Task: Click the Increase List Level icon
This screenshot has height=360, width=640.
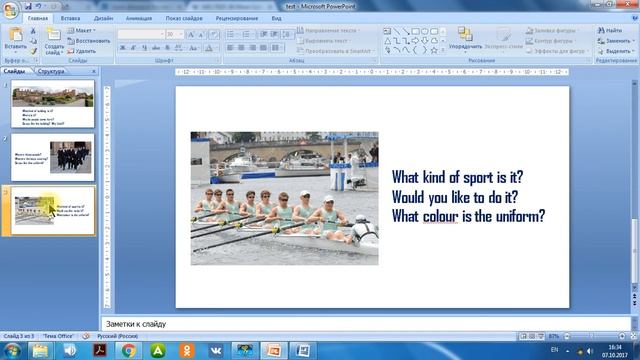Action: 275,35
